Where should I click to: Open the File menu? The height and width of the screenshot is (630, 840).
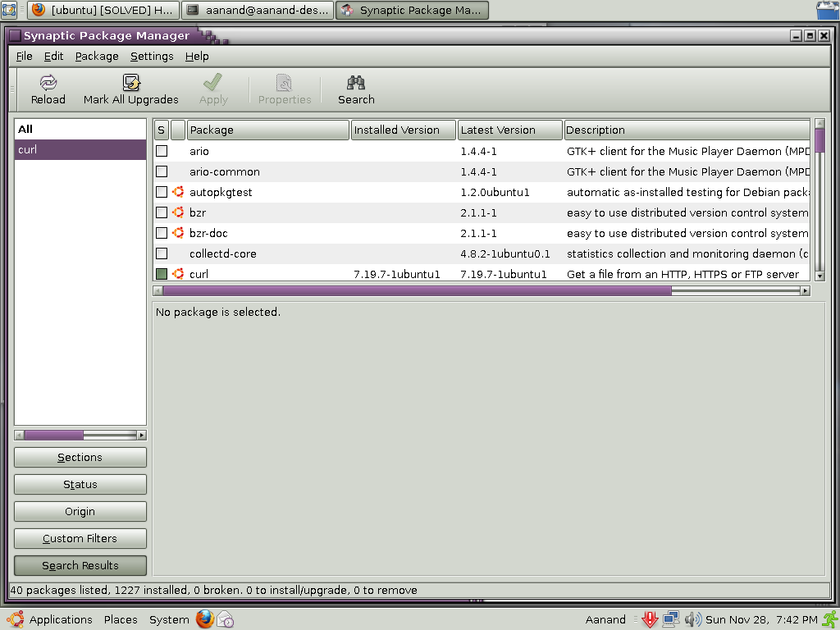pyautogui.click(x=24, y=57)
